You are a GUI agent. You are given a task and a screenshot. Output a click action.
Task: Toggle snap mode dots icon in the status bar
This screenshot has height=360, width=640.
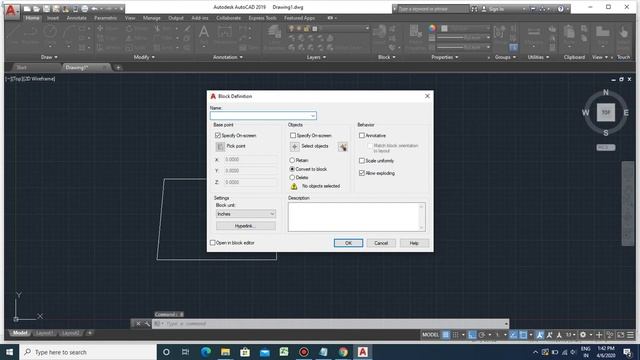(x=456, y=335)
